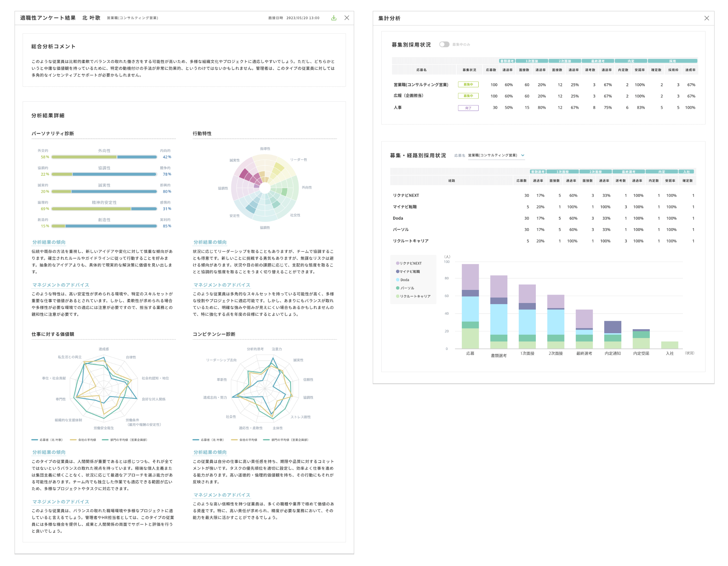
Task: Click the 応募 stacked bar in the chart
Action: pyautogui.click(x=470, y=306)
